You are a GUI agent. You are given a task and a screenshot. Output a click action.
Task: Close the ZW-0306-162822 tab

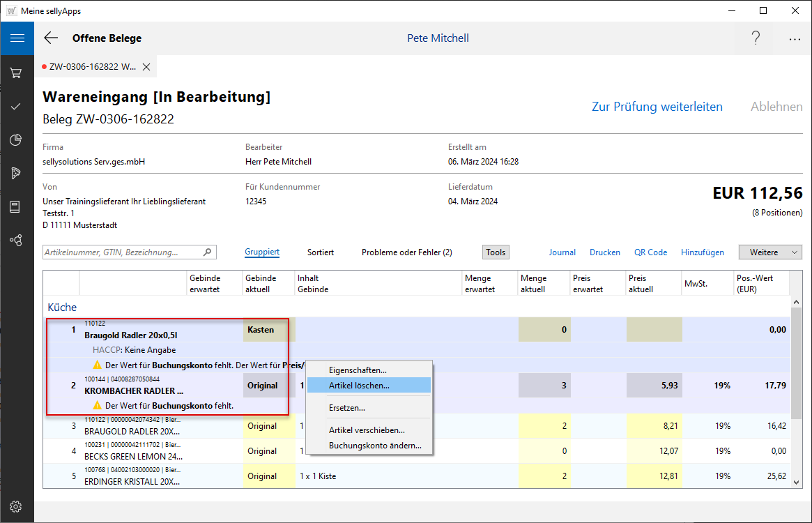(x=146, y=67)
